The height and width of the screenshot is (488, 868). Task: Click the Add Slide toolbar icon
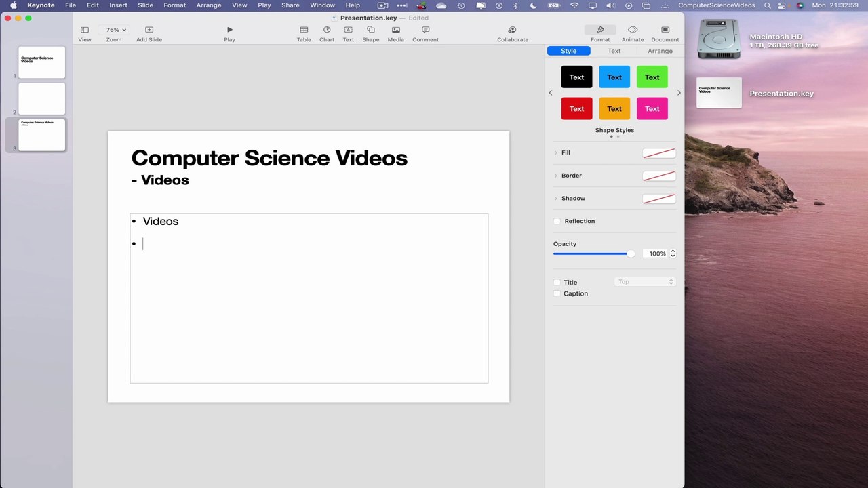(x=149, y=30)
